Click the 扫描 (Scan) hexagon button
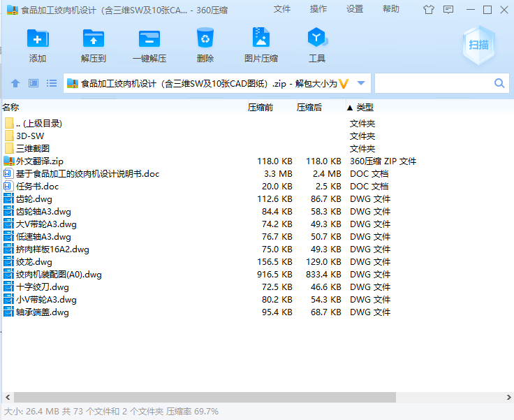Screen dimensions: 514x420 478,45
